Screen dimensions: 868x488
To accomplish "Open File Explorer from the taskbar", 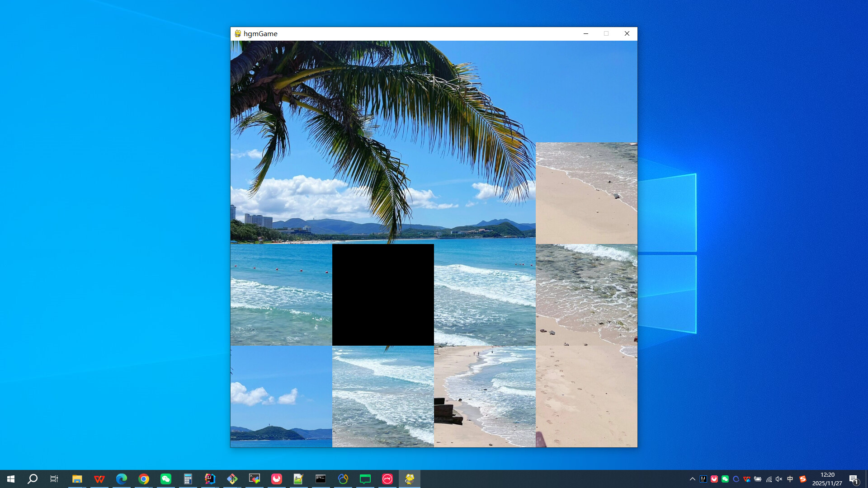I will (x=77, y=479).
